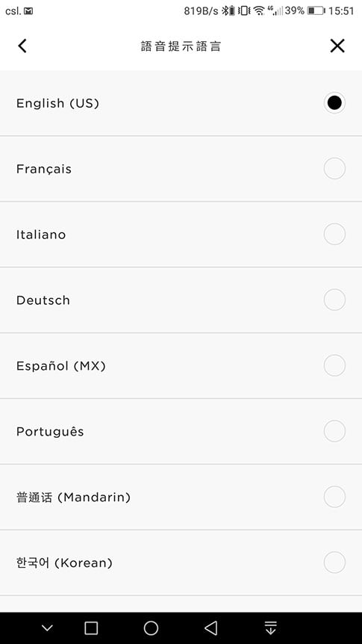Tap the recent apps square button

91,628
